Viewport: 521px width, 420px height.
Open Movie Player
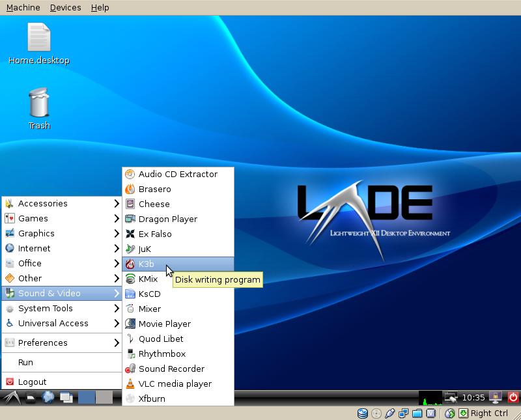(x=178, y=324)
